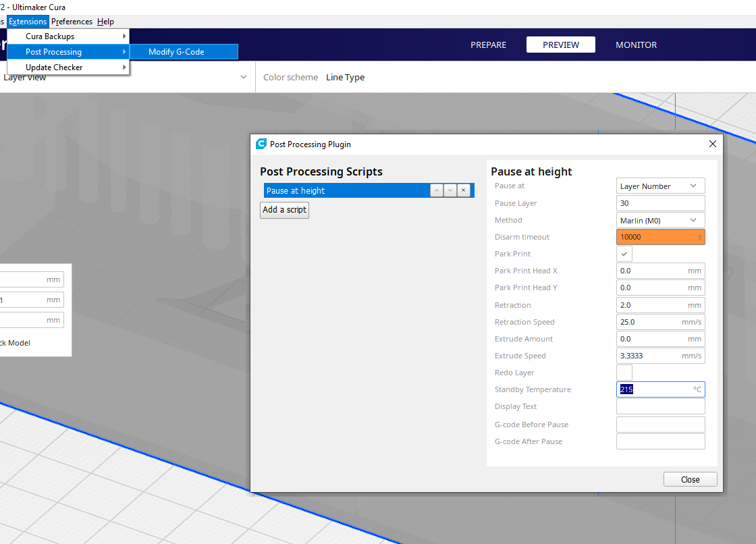Viewport: 756px width, 544px height.
Task: Switch to the MONITOR stage
Action: coord(636,45)
